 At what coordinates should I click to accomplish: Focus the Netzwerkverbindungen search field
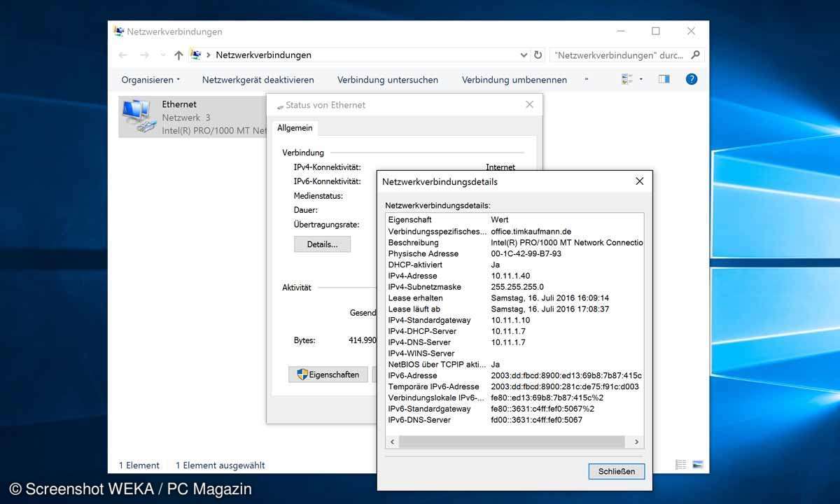coord(620,55)
